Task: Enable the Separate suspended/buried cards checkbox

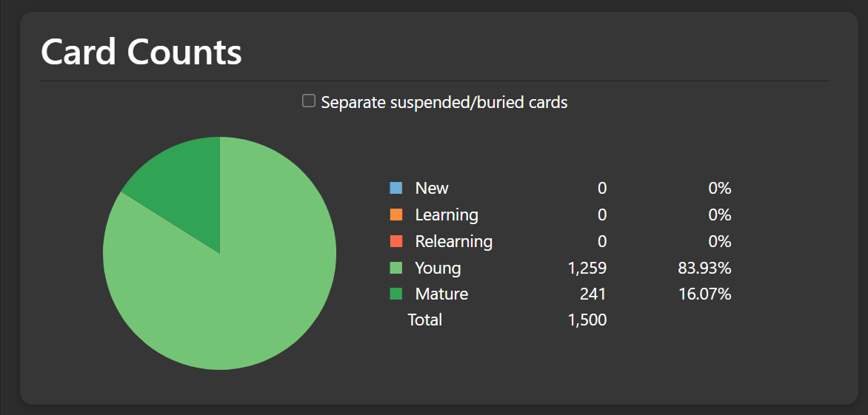Action: pos(309,101)
